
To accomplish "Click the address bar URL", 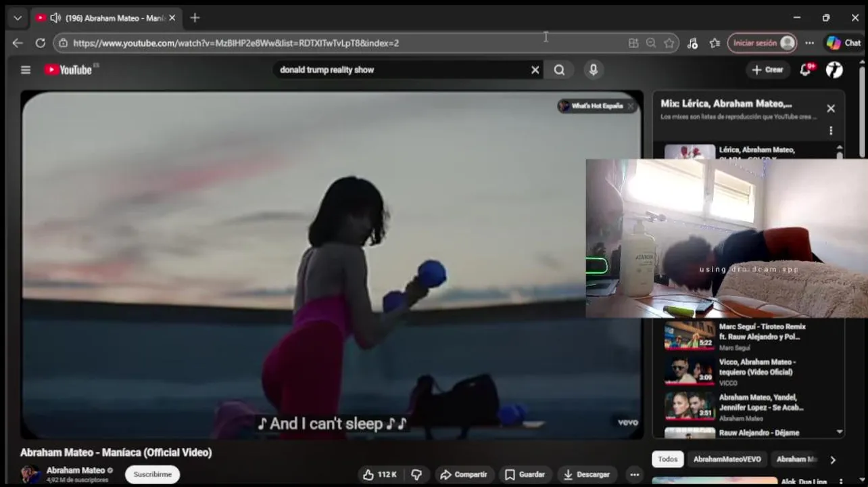I will point(236,43).
